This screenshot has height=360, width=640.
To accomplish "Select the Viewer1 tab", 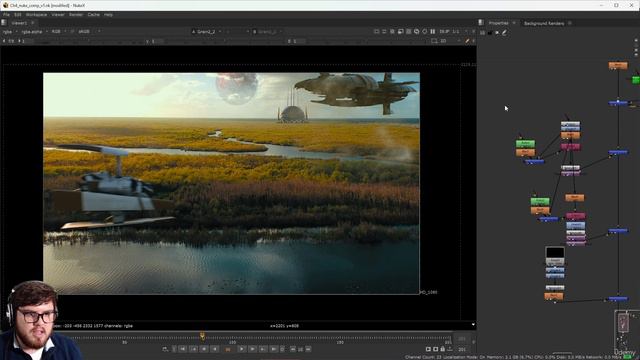I will pyautogui.click(x=19, y=23).
